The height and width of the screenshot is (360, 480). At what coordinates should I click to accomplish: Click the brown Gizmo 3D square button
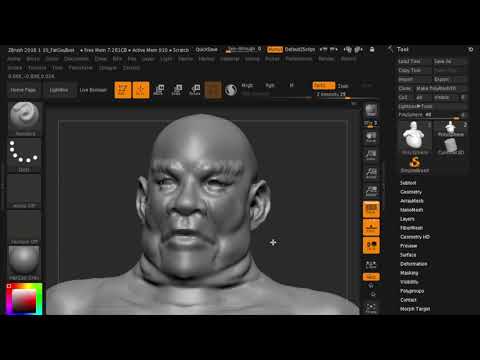click(x=213, y=90)
